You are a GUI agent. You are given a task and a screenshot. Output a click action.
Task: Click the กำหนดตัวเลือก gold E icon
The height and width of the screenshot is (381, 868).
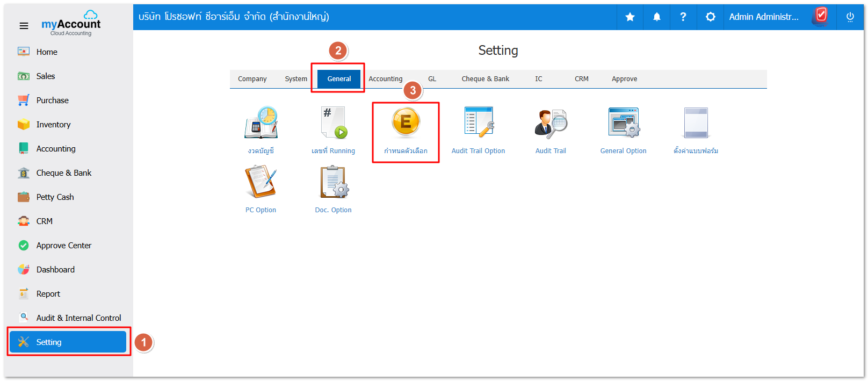tap(406, 123)
